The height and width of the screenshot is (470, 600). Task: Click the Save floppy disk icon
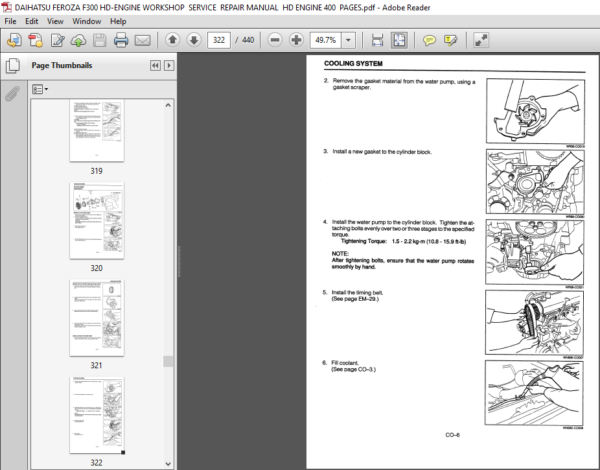(99, 40)
